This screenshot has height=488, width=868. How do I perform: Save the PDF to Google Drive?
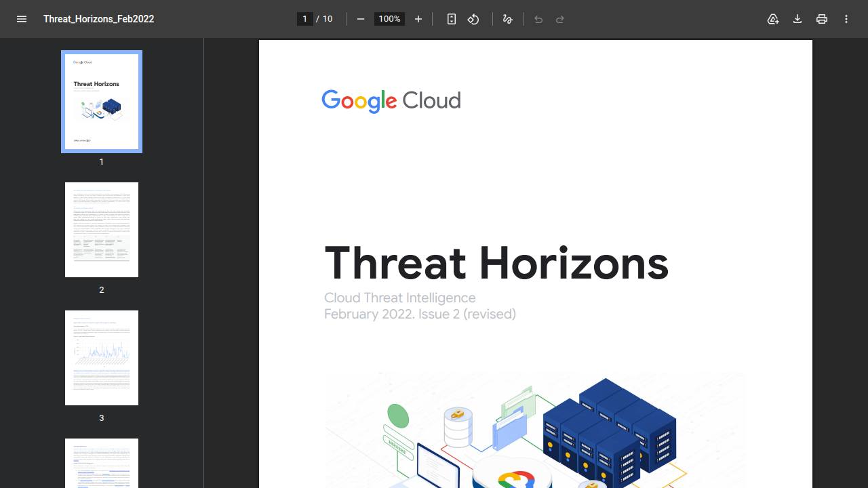(773, 19)
